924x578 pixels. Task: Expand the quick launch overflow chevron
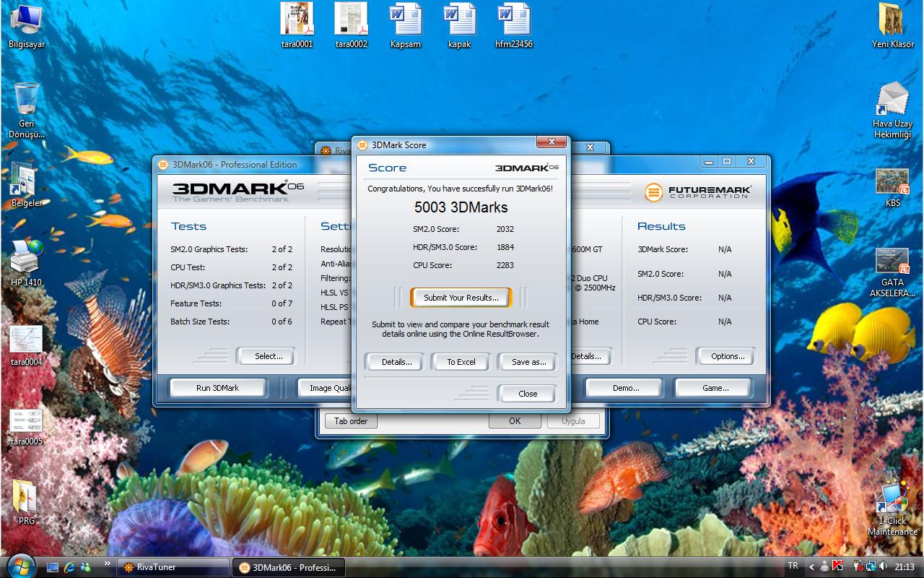coord(108,563)
